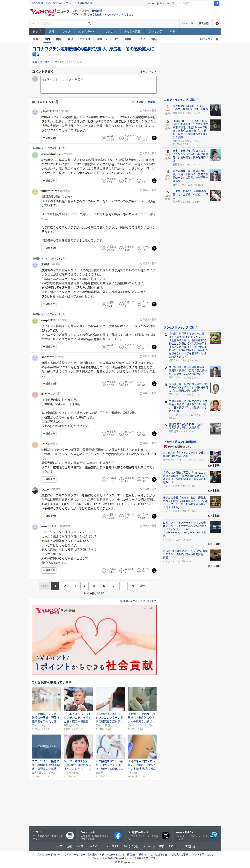This screenshot has width=250, height=868.
Task: Share sea***** comment on X
Action: pos(154,384)
